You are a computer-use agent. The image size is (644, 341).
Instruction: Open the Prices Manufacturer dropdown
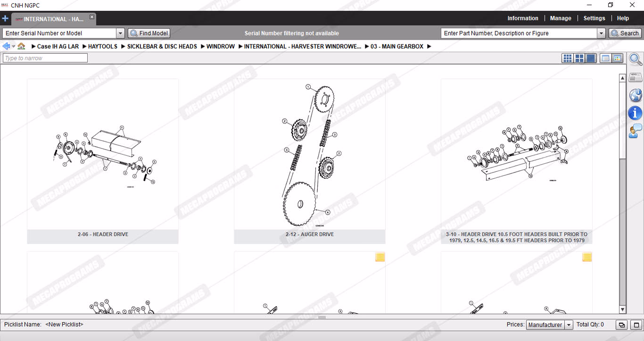[569, 325]
